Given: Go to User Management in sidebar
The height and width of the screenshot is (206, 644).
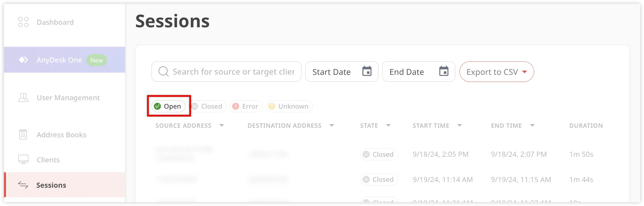Looking at the screenshot, I should 68,98.
